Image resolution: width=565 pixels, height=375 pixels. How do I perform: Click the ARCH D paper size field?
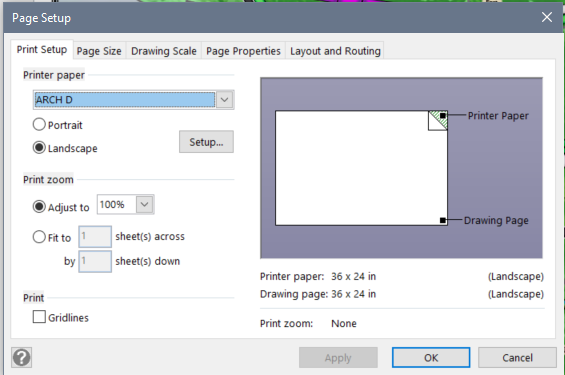click(125, 100)
